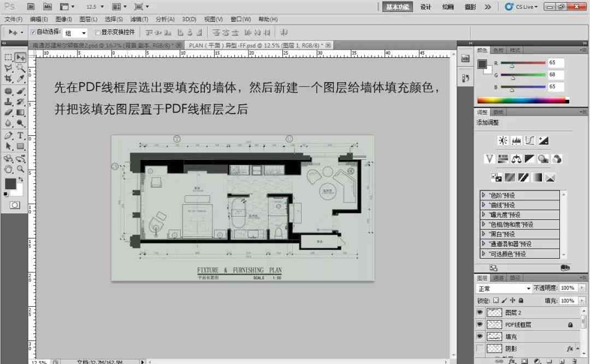Select the Eraser tool
The height and width of the screenshot is (364, 590).
click(x=8, y=112)
